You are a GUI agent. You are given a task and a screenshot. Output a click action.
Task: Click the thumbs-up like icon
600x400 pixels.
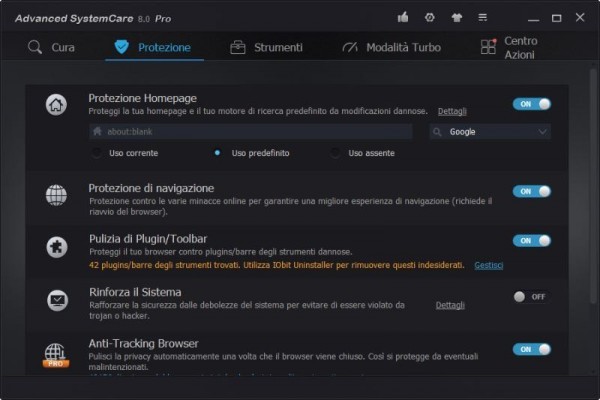[x=403, y=17]
